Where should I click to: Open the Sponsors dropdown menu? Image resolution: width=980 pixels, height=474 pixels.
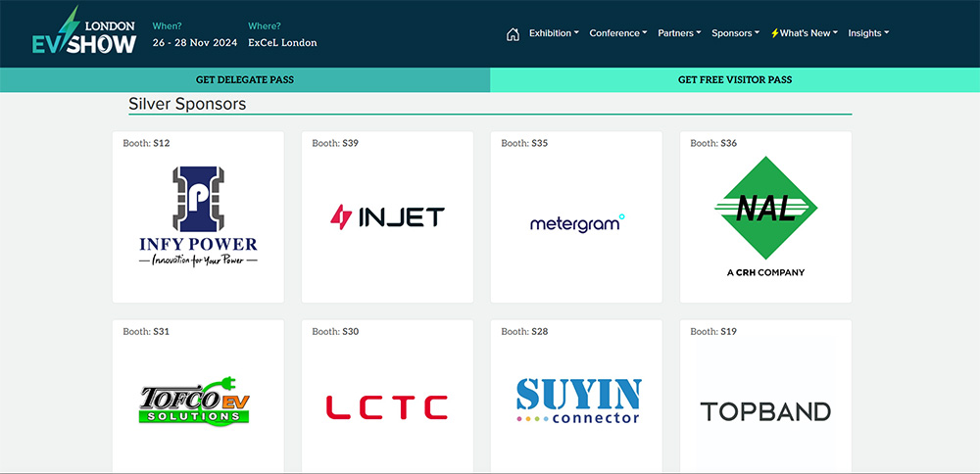(735, 33)
